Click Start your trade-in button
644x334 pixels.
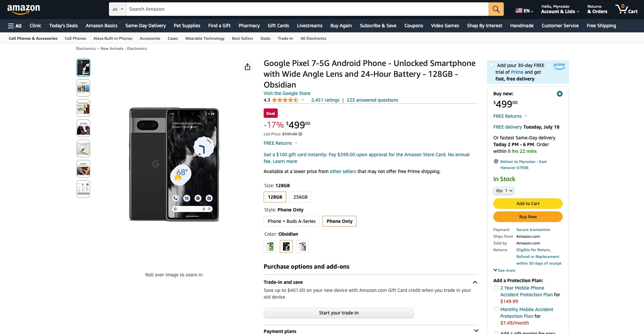click(x=339, y=313)
